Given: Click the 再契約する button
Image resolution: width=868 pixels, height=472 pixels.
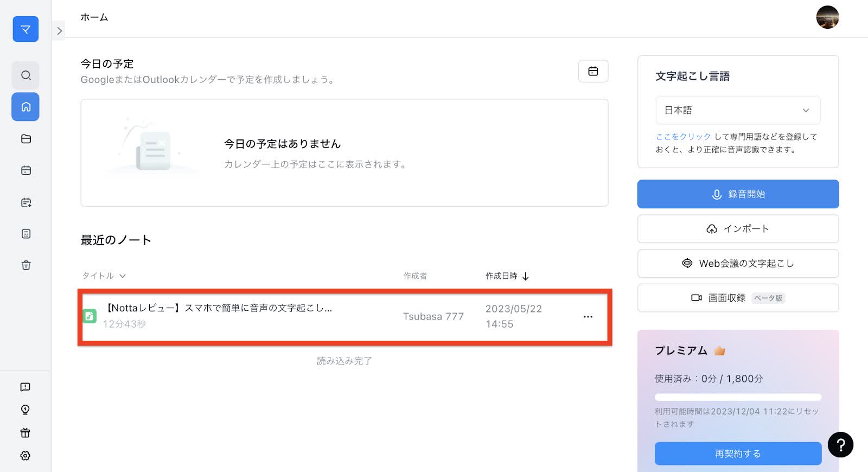Looking at the screenshot, I should tap(738, 454).
